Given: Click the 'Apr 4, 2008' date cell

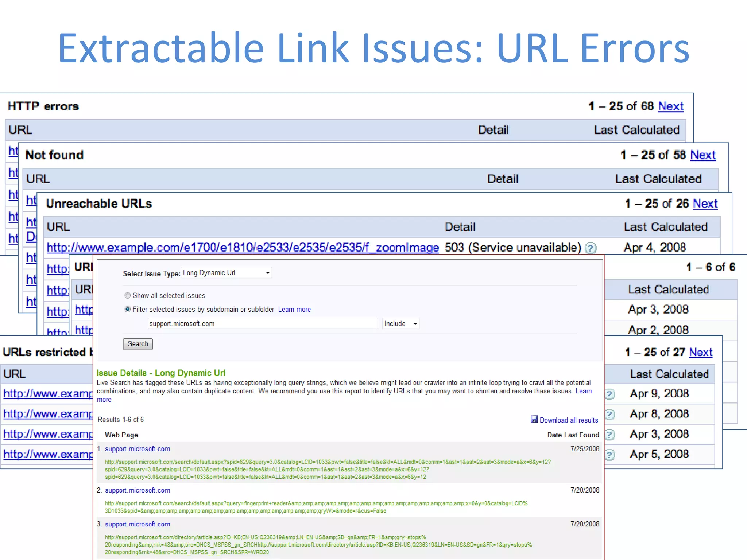Looking at the screenshot, I should (655, 248).
